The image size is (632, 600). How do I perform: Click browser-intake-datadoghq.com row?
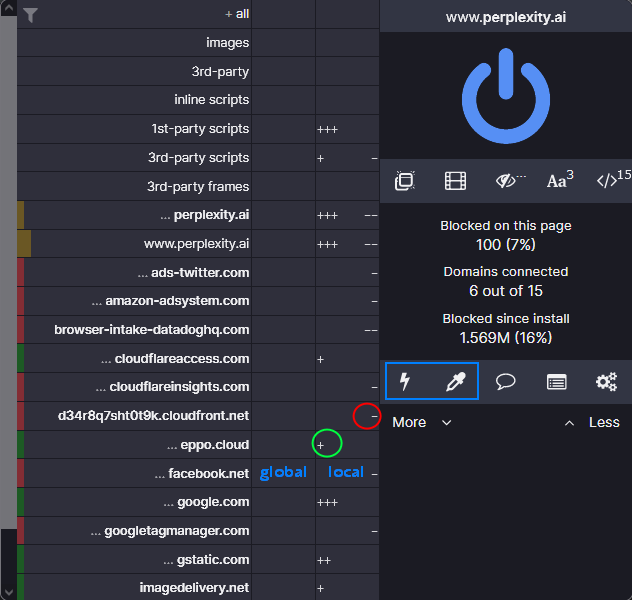[x=134, y=330]
